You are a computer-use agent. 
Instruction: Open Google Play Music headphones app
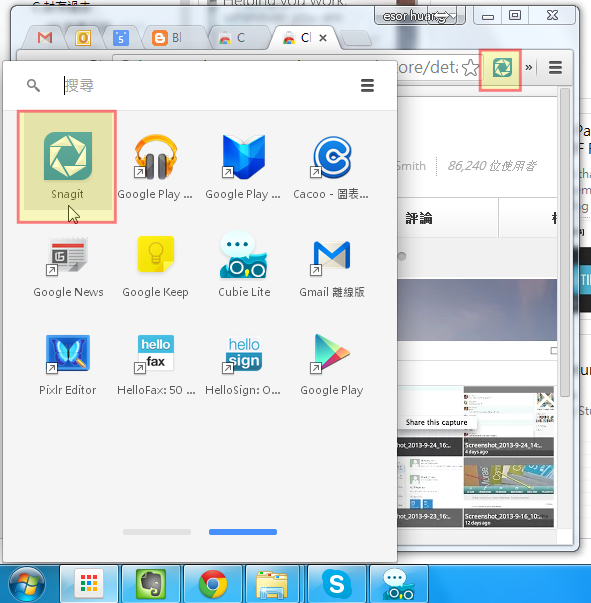click(155, 167)
